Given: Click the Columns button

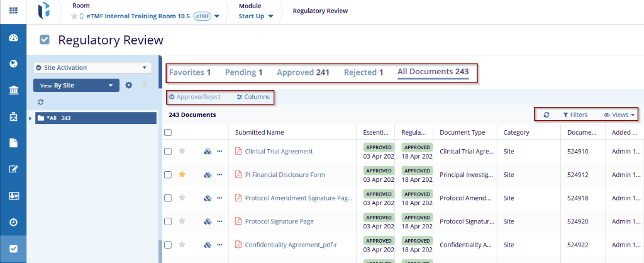Looking at the screenshot, I should 253,97.
